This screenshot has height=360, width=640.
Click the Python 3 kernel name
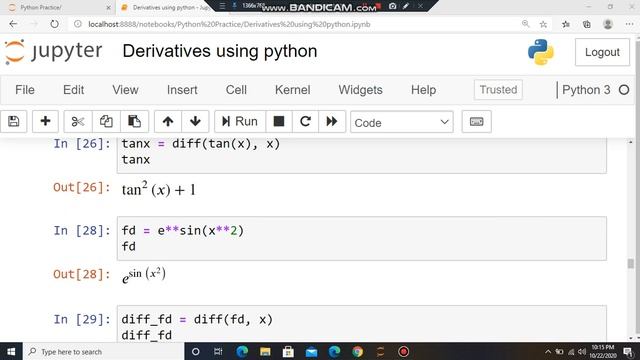coord(586,90)
